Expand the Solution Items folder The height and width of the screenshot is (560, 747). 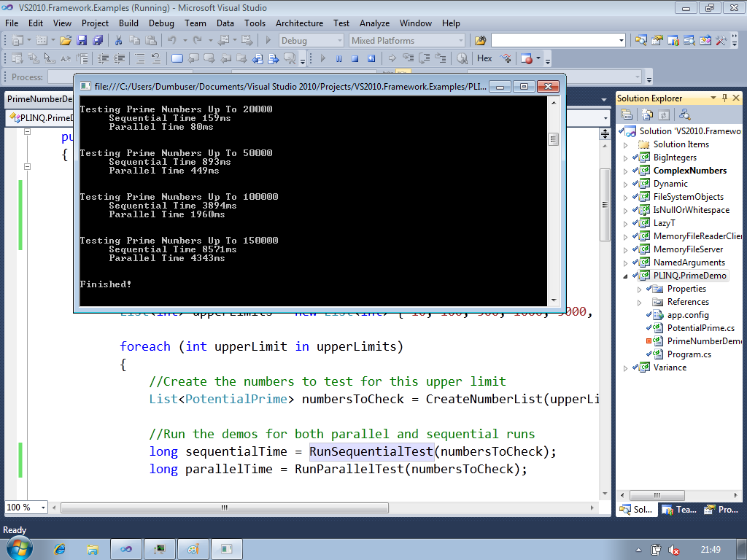point(625,145)
